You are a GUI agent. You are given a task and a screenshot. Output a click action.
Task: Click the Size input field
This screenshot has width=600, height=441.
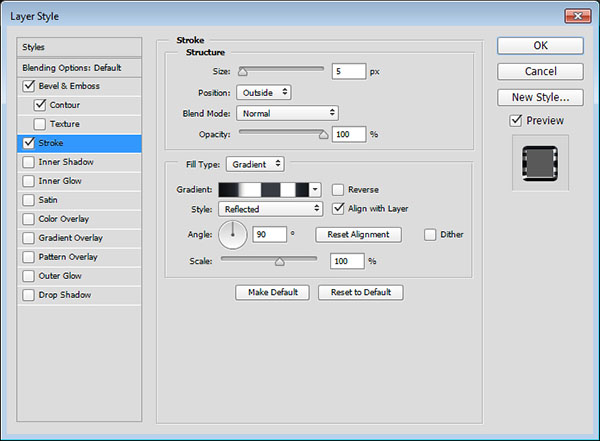pos(350,72)
